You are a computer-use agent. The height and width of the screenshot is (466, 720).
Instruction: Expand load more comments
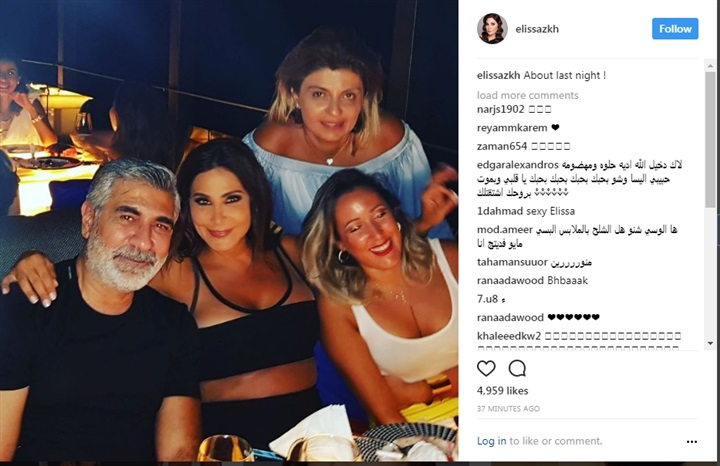pyautogui.click(x=528, y=95)
